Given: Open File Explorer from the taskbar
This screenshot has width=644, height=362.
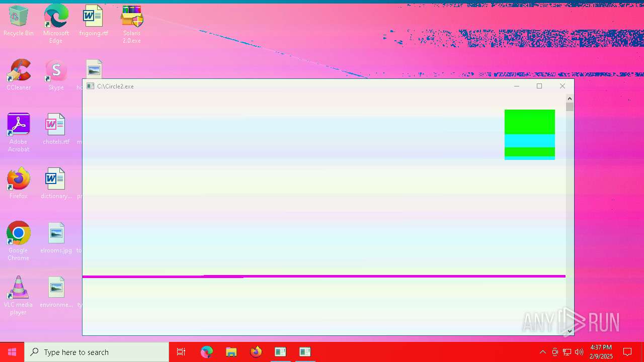Looking at the screenshot, I should click(231, 352).
